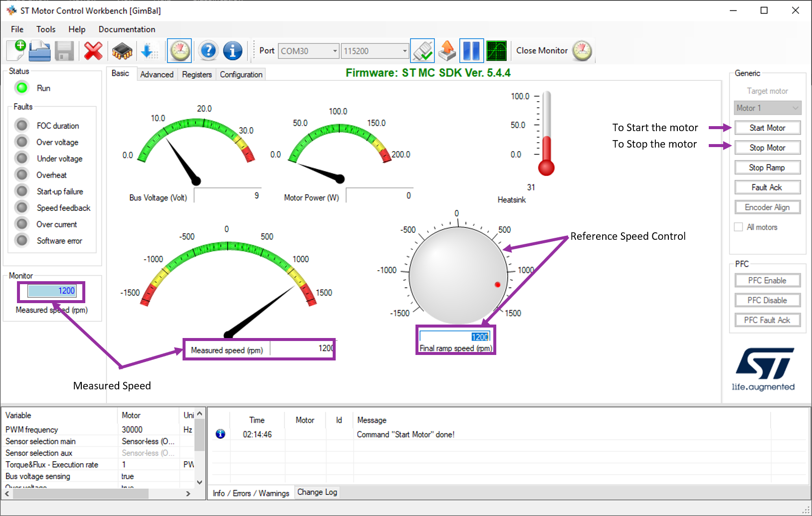Viewport: 812px width, 516px height.
Task: Click the variable list vertical scrollbar down arrow
Action: [x=200, y=482]
